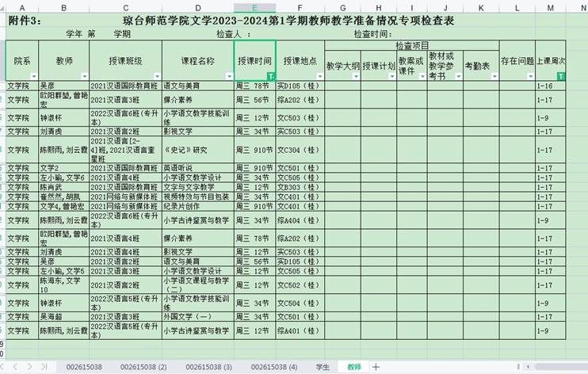
Task: Select column E by its header
Action: tap(254, 6)
